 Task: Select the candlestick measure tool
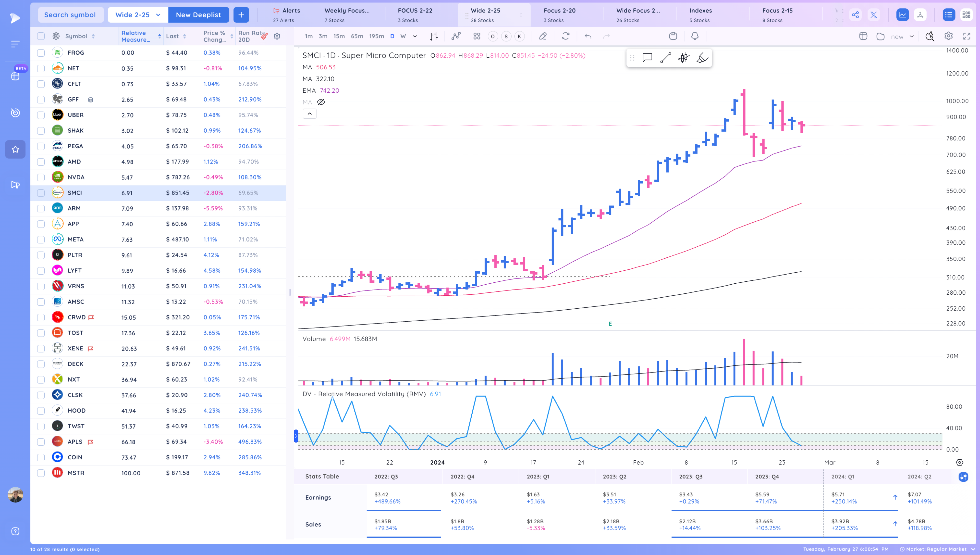(x=684, y=58)
